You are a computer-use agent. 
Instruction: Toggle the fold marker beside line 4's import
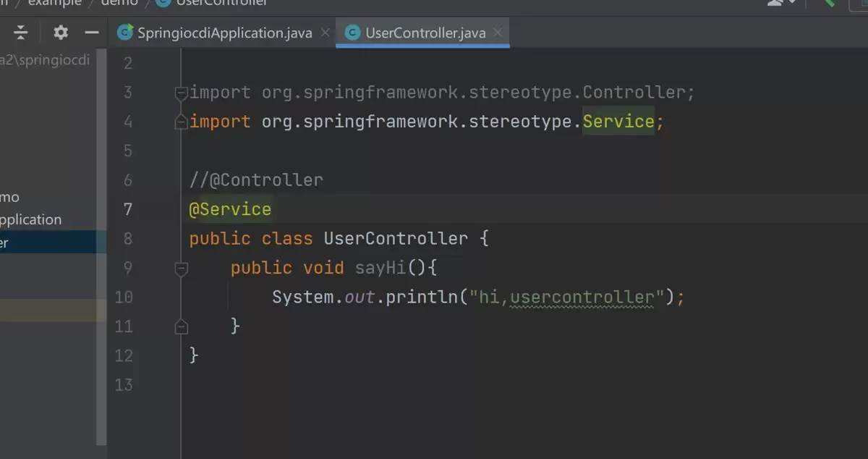tap(181, 122)
